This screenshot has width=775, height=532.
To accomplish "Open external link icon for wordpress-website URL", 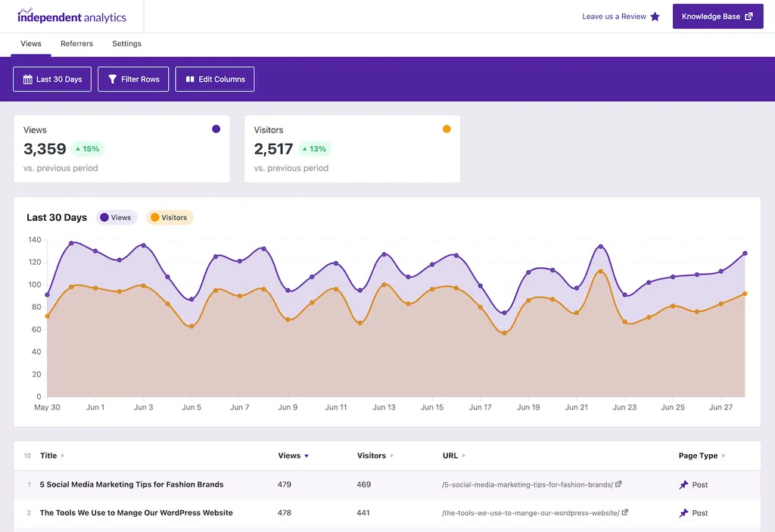I will point(624,512).
